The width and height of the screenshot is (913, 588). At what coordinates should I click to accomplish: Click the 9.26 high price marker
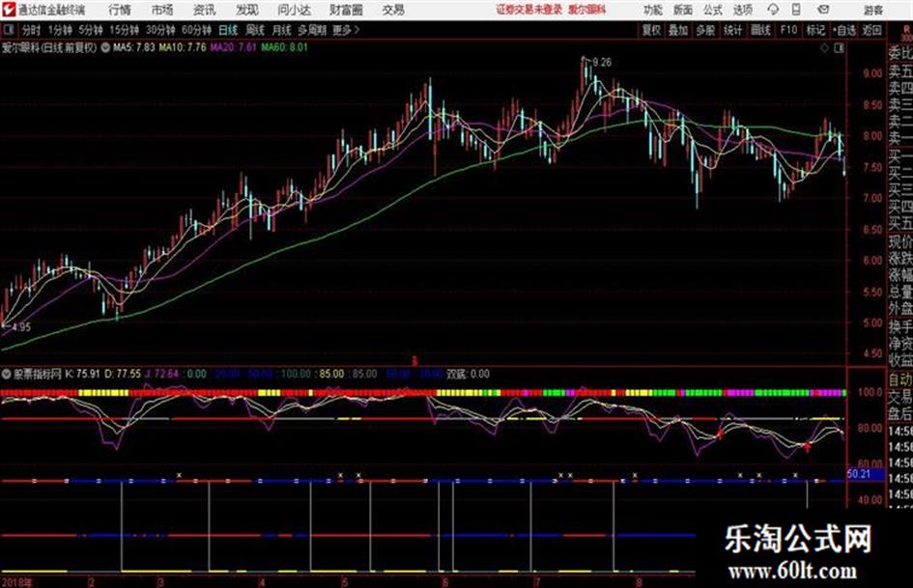click(602, 62)
